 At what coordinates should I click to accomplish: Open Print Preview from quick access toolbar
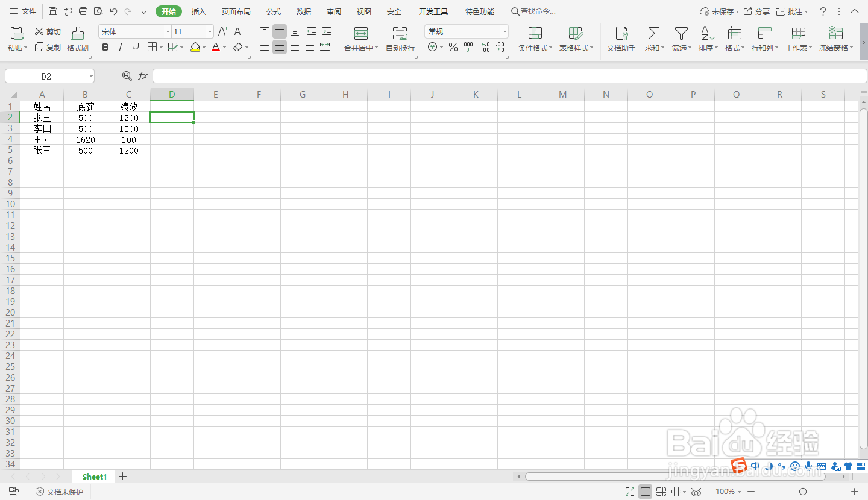[98, 11]
